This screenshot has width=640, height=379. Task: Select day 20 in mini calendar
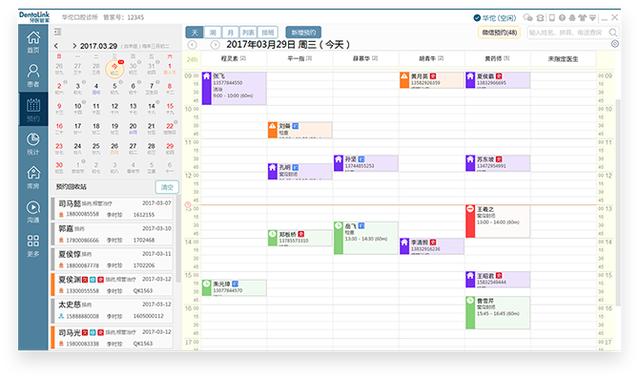tap(133, 128)
